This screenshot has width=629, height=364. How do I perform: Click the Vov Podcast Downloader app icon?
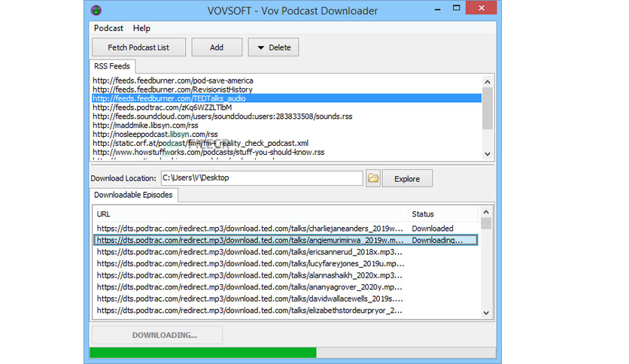pos(96,10)
